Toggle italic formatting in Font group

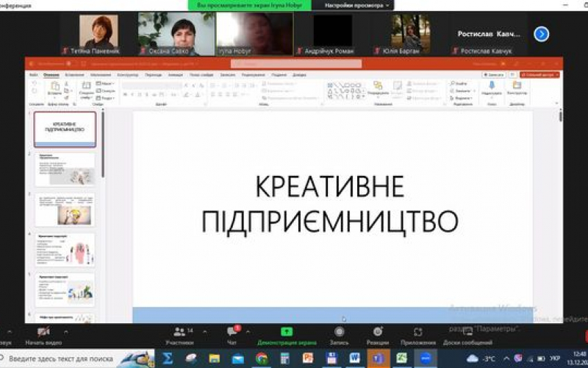tap(132, 95)
